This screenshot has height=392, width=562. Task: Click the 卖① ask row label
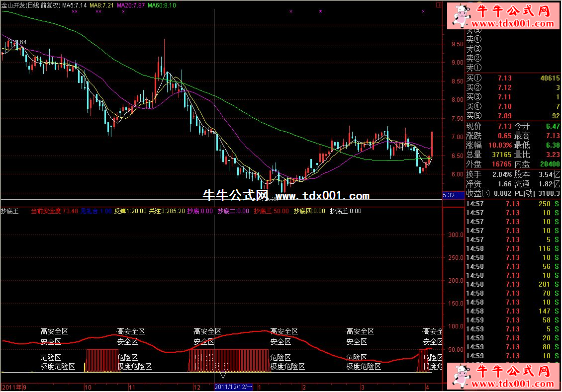tap(474, 67)
